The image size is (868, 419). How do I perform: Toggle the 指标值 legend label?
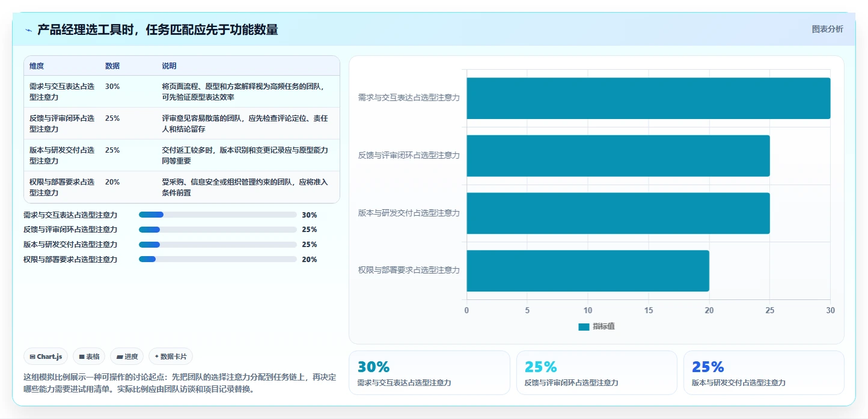coord(604,326)
